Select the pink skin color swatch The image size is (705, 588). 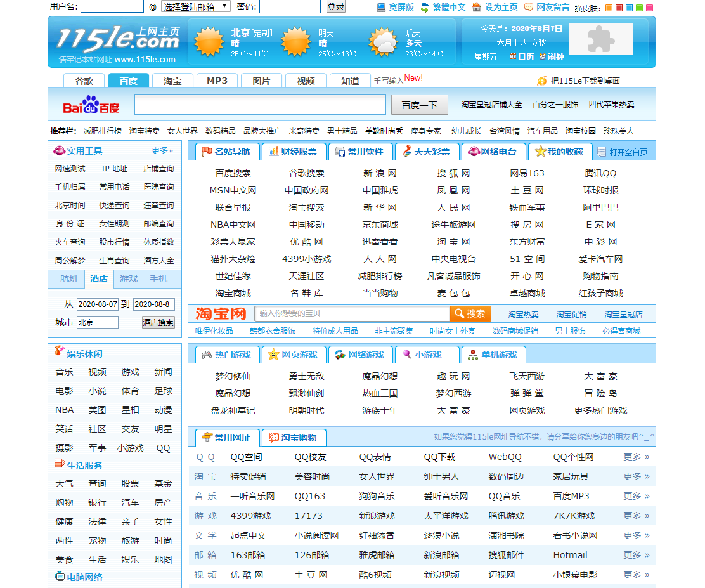[649, 8]
